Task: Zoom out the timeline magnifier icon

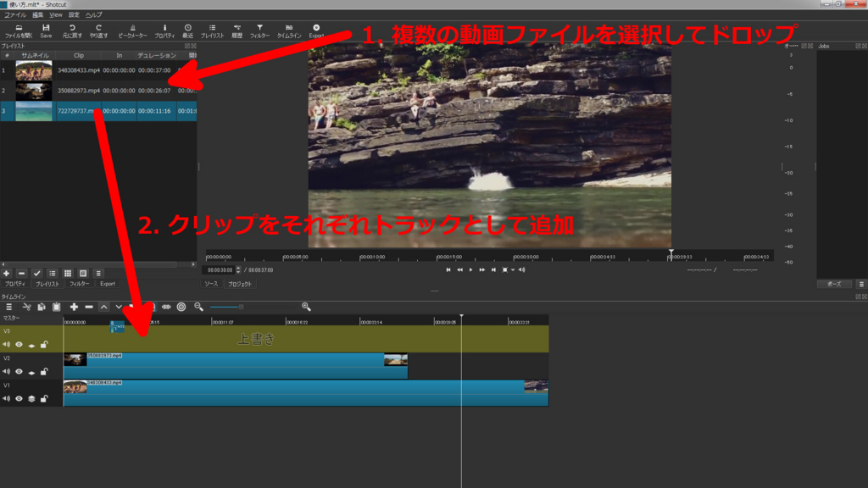Action: pyautogui.click(x=198, y=307)
